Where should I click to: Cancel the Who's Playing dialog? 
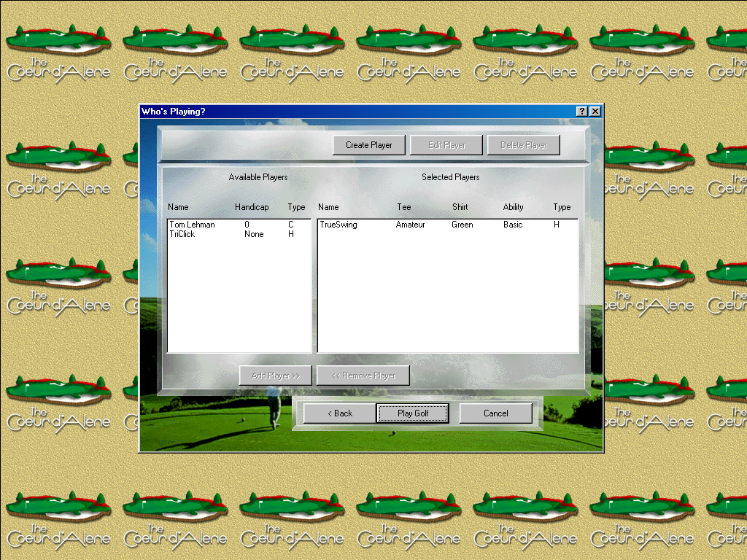tap(496, 413)
